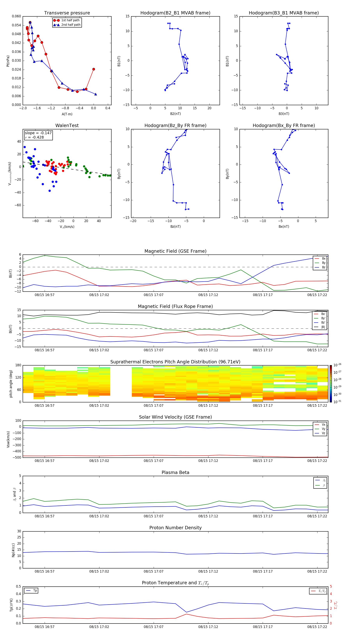
Task: Click the 'A(T·m)' x-axis label
Action: [67, 114]
